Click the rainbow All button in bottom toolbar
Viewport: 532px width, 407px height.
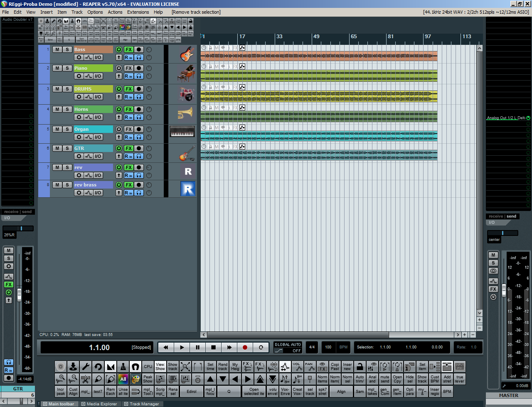123,379
